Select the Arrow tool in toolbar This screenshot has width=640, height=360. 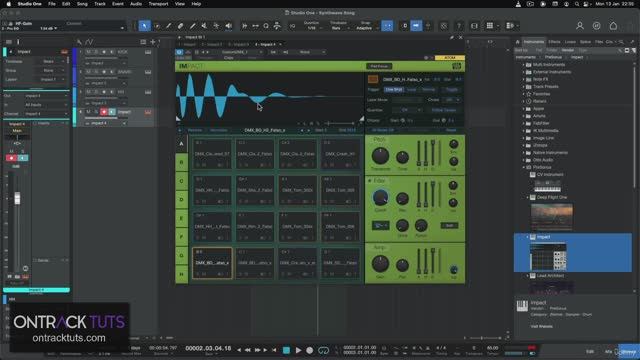tap(144, 26)
